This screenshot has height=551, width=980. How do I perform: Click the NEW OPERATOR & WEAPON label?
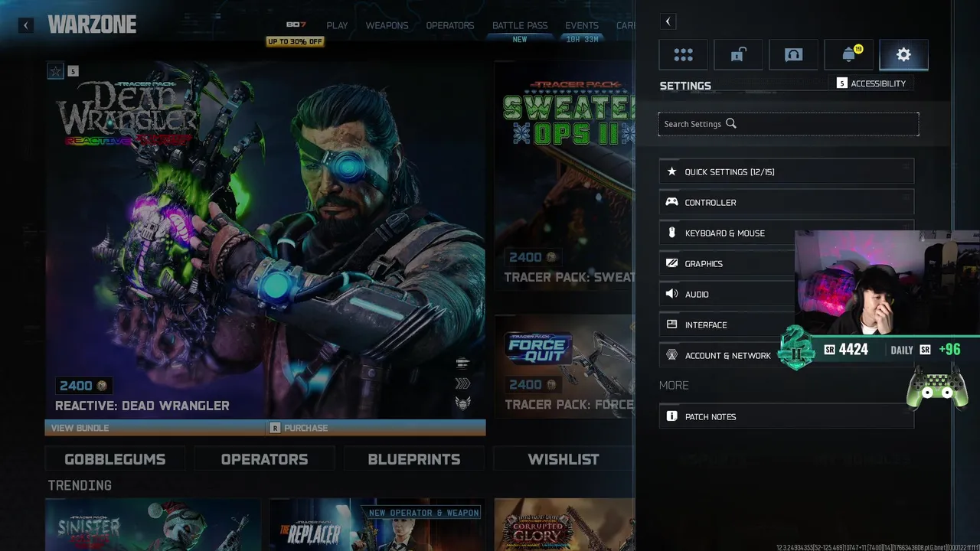[x=424, y=513]
